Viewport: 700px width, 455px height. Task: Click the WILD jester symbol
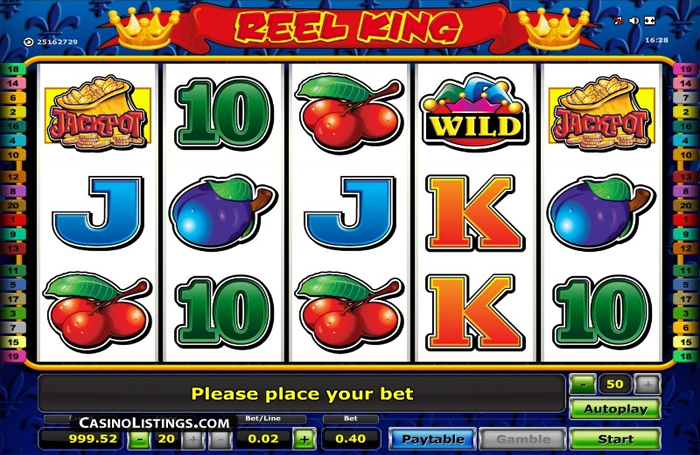pyautogui.click(x=475, y=111)
